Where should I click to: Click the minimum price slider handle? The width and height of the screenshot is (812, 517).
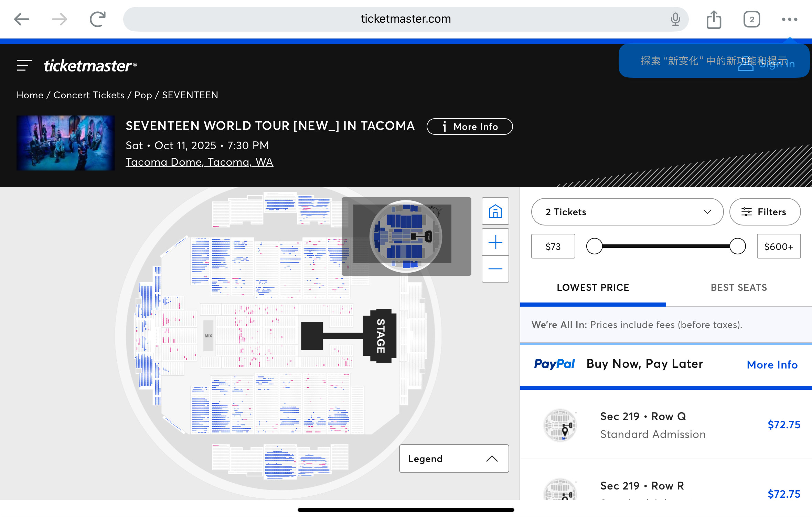pyautogui.click(x=594, y=246)
